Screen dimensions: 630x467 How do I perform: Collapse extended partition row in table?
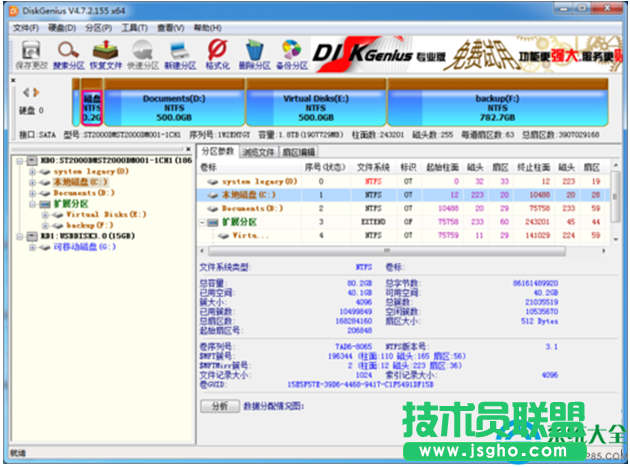pyautogui.click(x=202, y=222)
